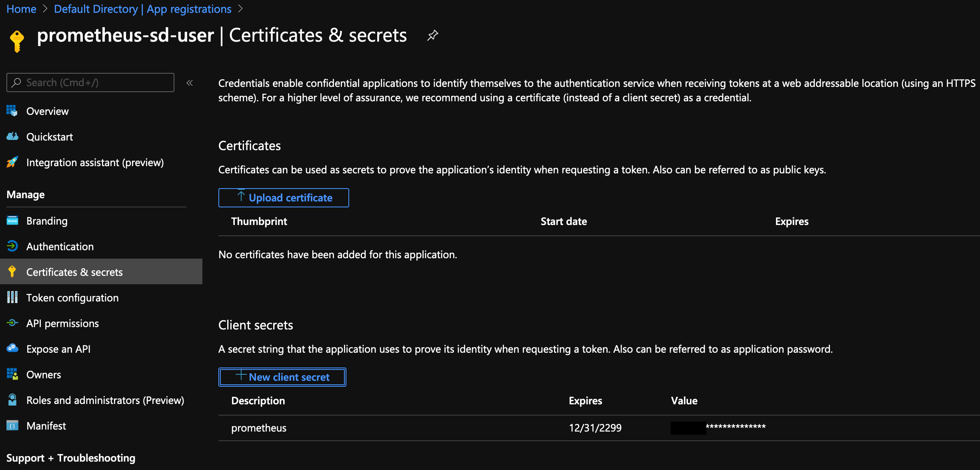Click the Search (Cmd+/) field

[90, 82]
